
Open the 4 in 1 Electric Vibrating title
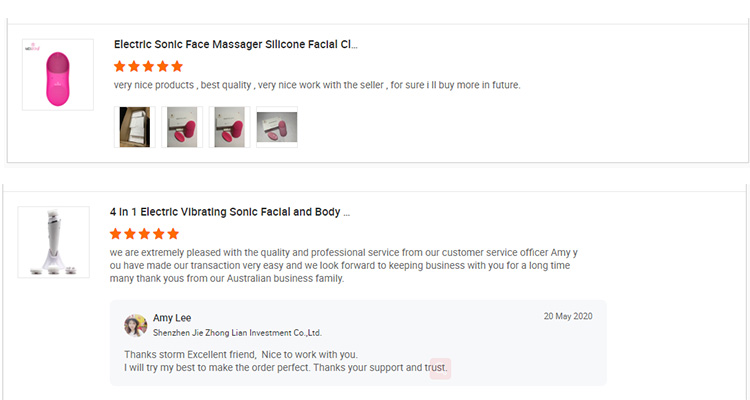229,213
